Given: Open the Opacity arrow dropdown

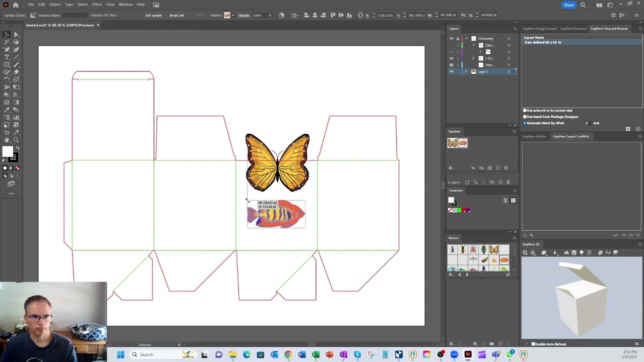Looking at the screenshot, I should click(x=270, y=15).
